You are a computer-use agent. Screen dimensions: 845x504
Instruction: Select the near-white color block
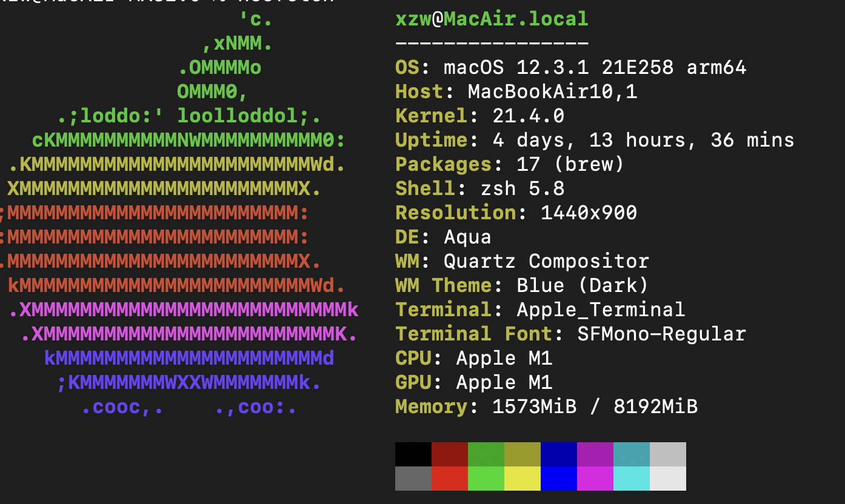coord(668,479)
